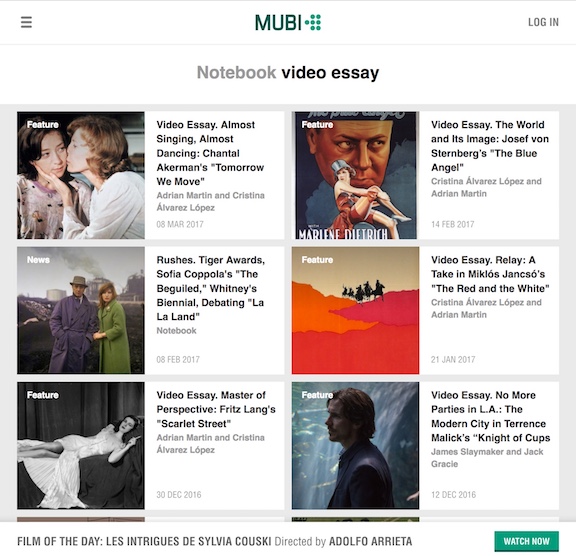Click the Marlene Dietrich poster thumbnail

[x=355, y=176]
